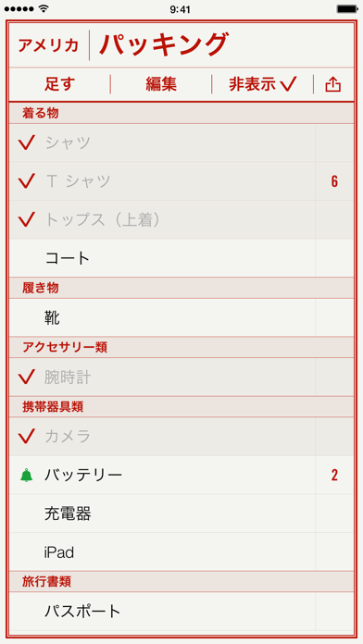
Task: Uncheck the カメラ checkmark
Action: (x=26, y=436)
